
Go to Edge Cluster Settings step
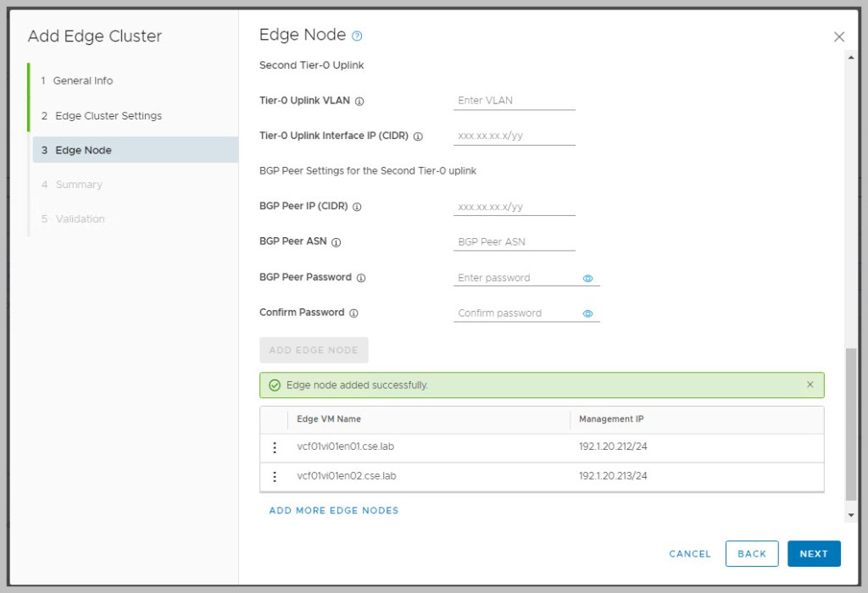[108, 115]
